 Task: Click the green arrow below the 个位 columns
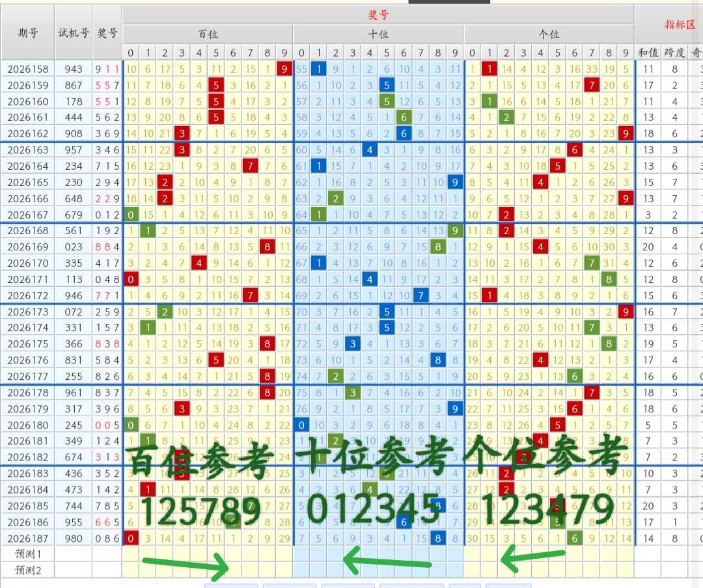pyautogui.click(x=532, y=559)
